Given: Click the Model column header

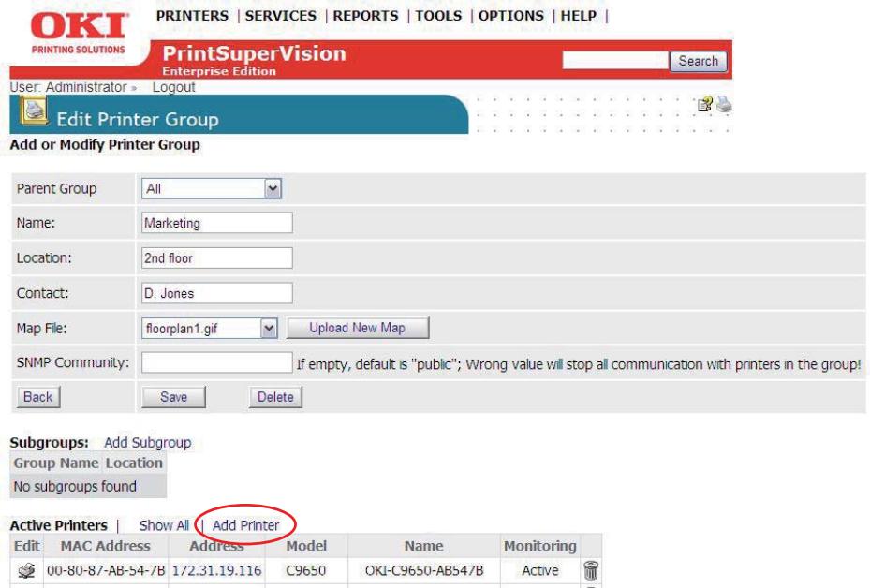Looking at the screenshot, I should click(x=306, y=546).
